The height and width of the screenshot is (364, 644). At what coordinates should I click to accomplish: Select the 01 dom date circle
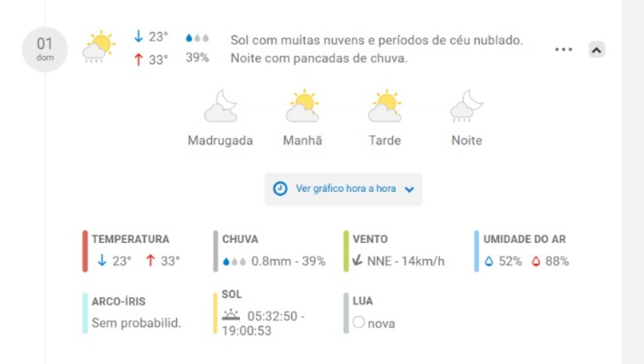[x=45, y=49]
